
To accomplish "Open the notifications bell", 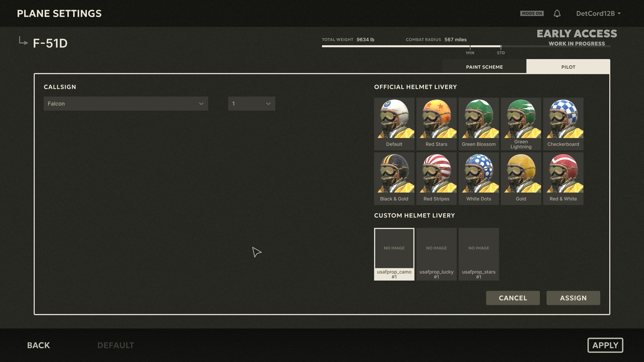I will click(557, 14).
